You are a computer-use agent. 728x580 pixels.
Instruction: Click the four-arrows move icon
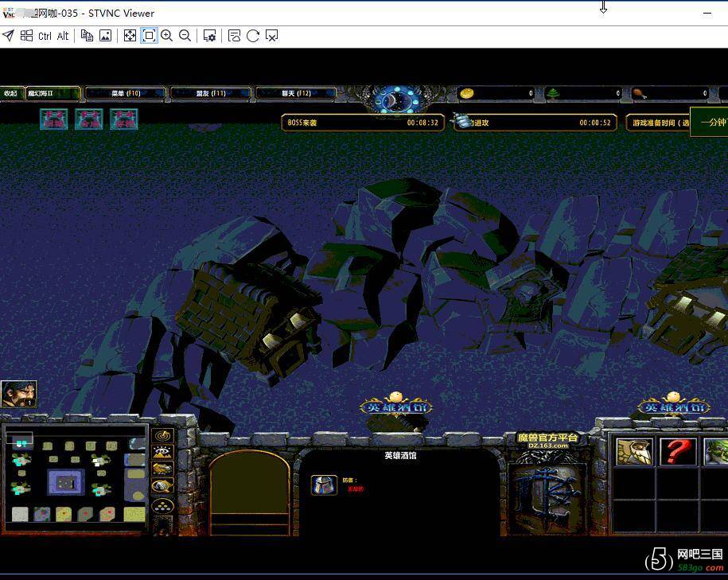(130, 36)
